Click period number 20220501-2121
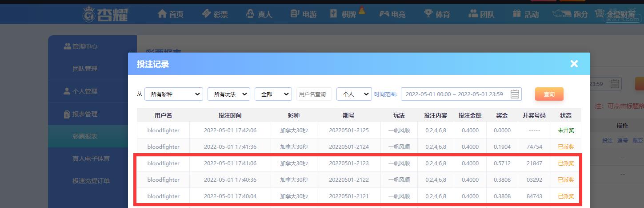The width and height of the screenshot is (644, 208). [349, 196]
